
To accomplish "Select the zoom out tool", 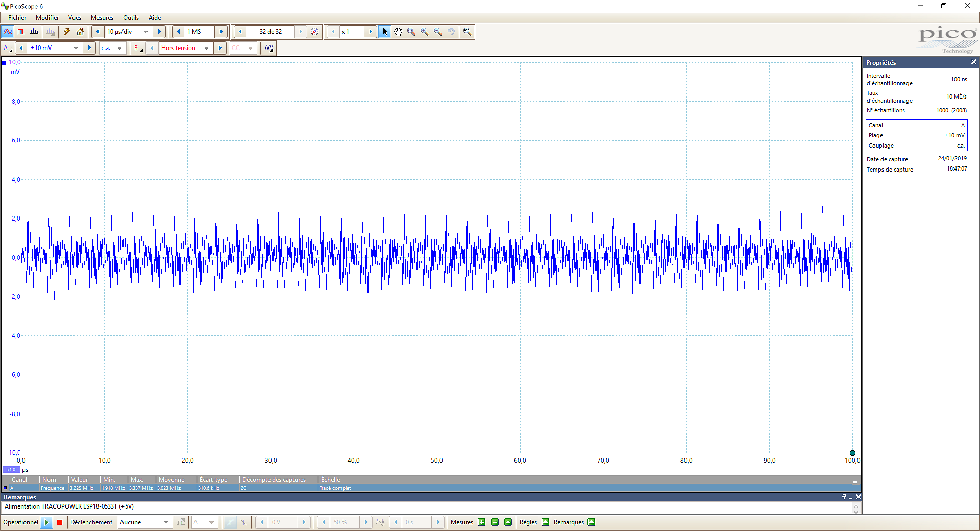I will (438, 32).
